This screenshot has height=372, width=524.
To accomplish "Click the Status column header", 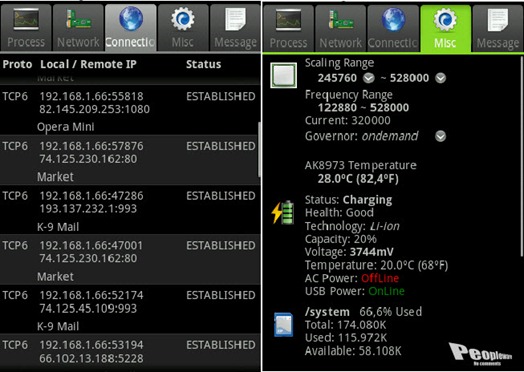I will [203, 64].
